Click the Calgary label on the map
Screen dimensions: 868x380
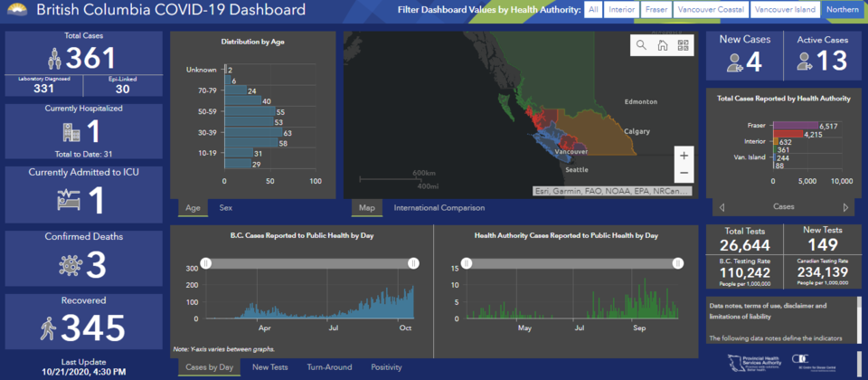637,132
